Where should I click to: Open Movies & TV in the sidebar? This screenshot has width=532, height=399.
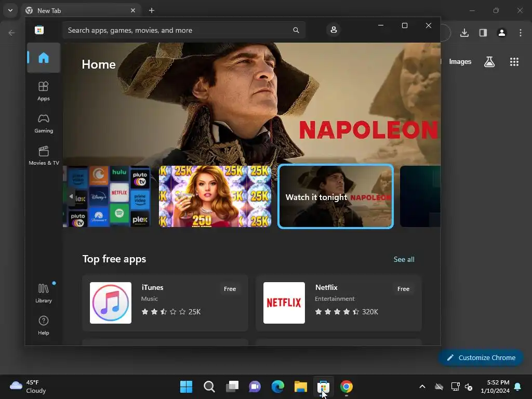[x=44, y=155]
